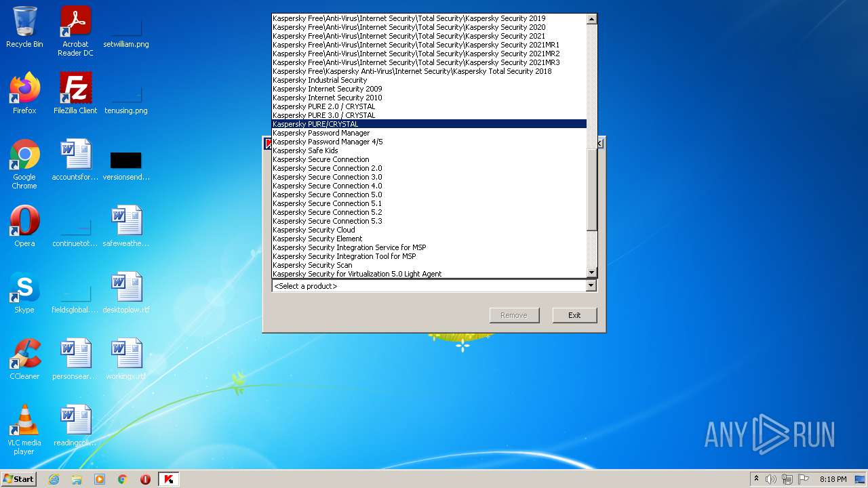Select Kaspersky Security Integration Tool for MSP

(429, 256)
